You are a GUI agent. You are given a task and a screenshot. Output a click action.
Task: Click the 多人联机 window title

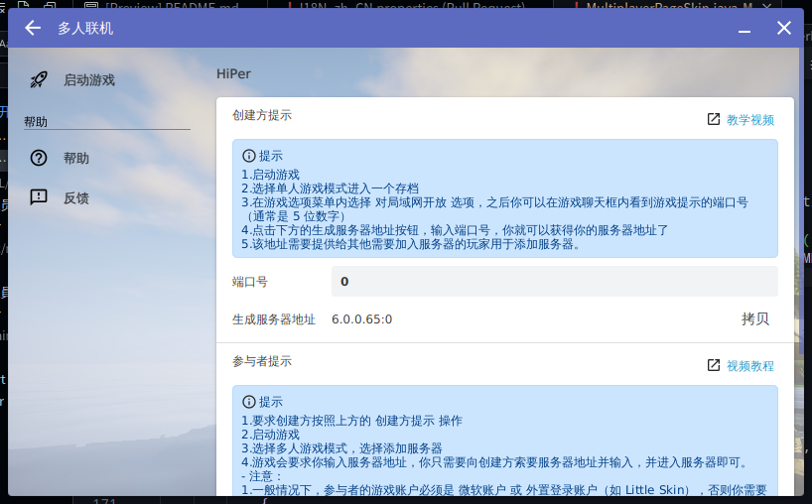[85, 28]
